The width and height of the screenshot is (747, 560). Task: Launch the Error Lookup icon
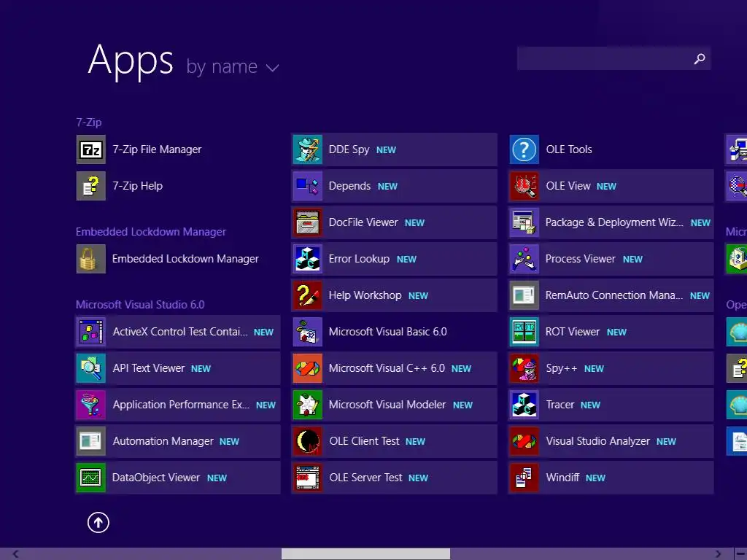coord(308,259)
